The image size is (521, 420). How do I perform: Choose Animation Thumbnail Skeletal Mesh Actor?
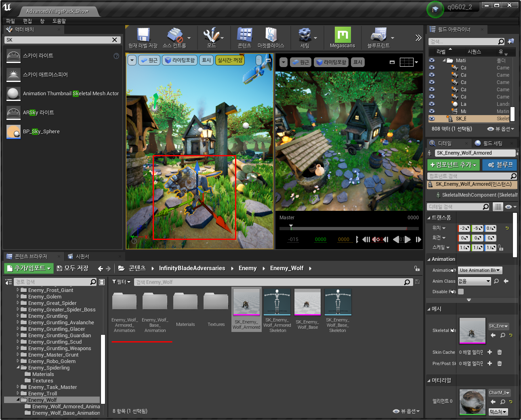point(63,94)
